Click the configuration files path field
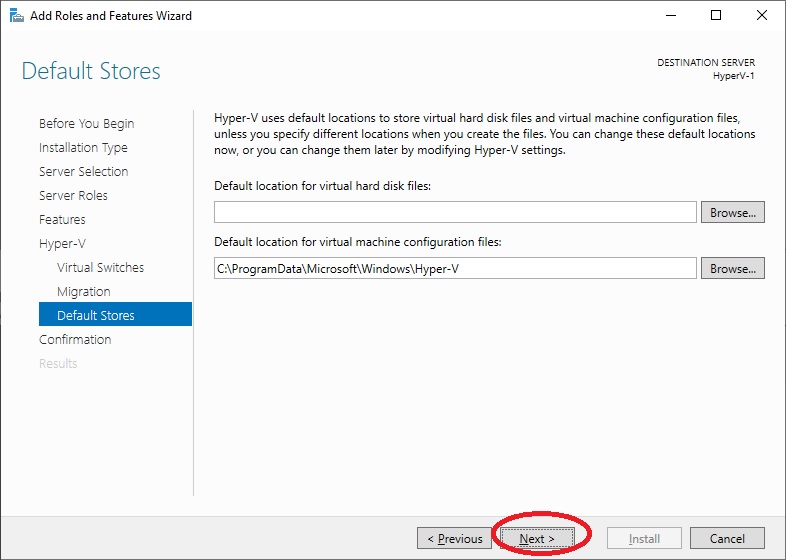This screenshot has width=786, height=560. 455,268
